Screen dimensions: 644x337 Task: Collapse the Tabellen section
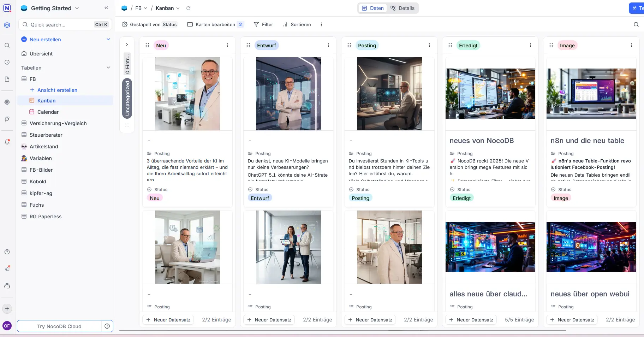(108, 67)
